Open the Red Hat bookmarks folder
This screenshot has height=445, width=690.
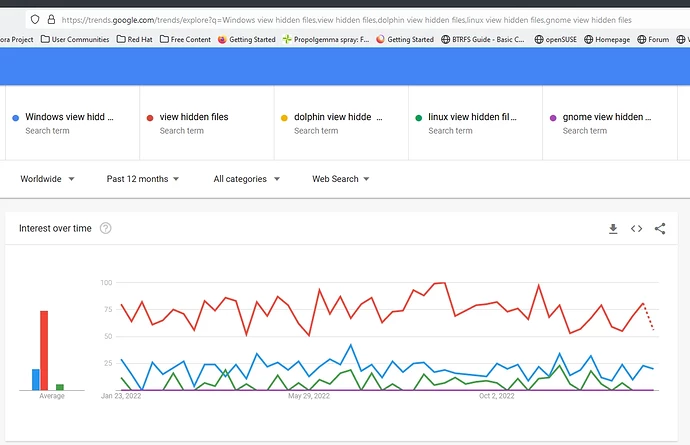click(x=135, y=39)
